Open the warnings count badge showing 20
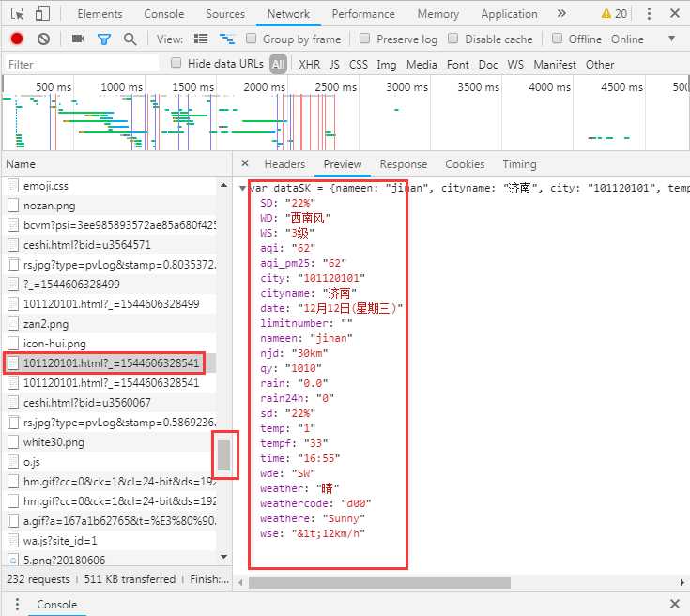Screen dimensions: 690x616 [x=614, y=14]
